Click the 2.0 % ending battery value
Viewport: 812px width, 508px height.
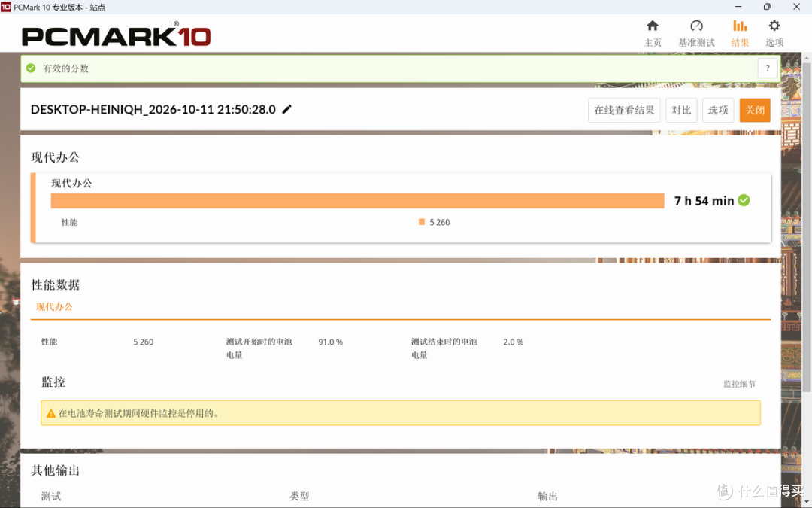pyautogui.click(x=514, y=342)
